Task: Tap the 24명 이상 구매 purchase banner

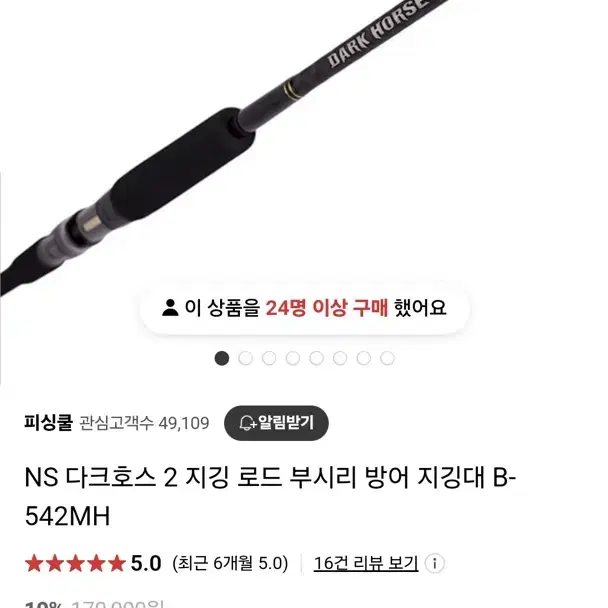Action: click(305, 307)
